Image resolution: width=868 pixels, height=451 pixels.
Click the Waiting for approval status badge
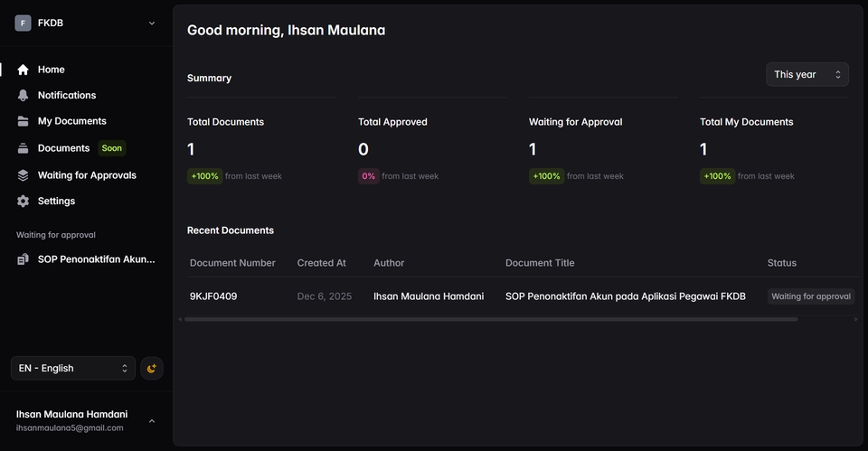(x=810, y=296)
